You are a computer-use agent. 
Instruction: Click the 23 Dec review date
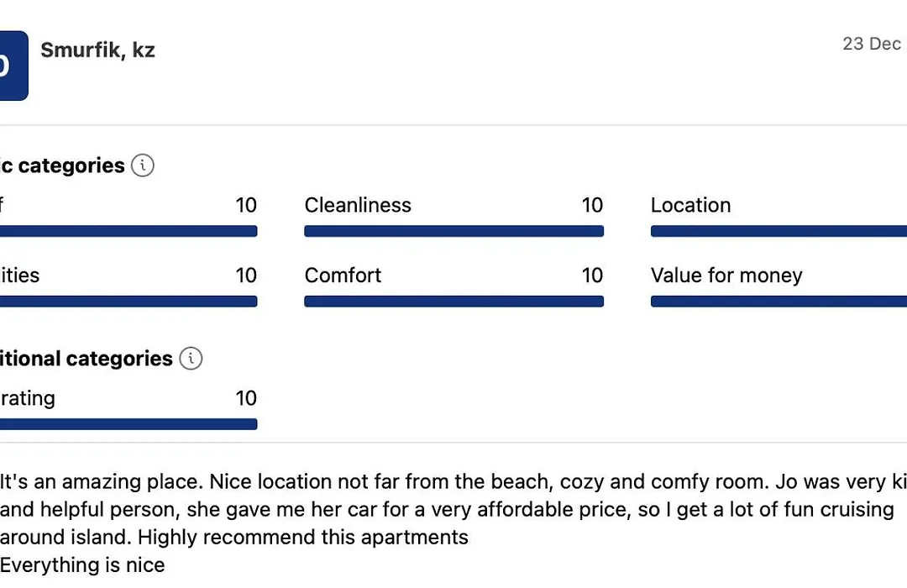873,44
